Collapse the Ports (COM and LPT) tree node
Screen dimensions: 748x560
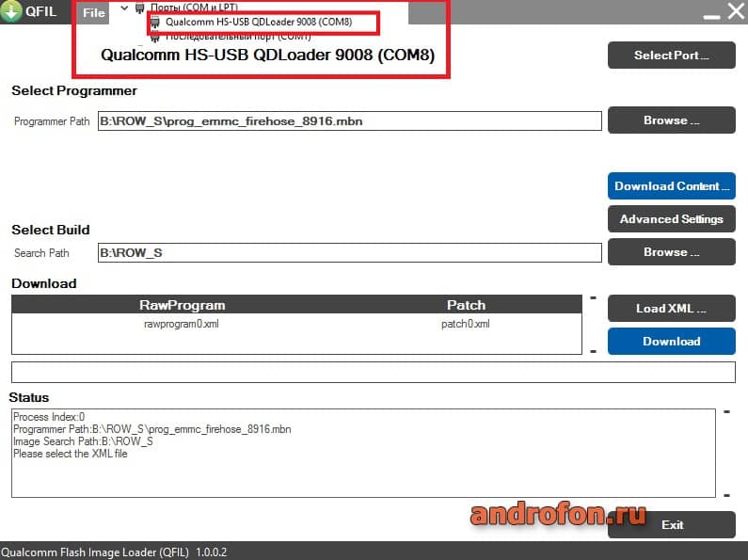124,8
